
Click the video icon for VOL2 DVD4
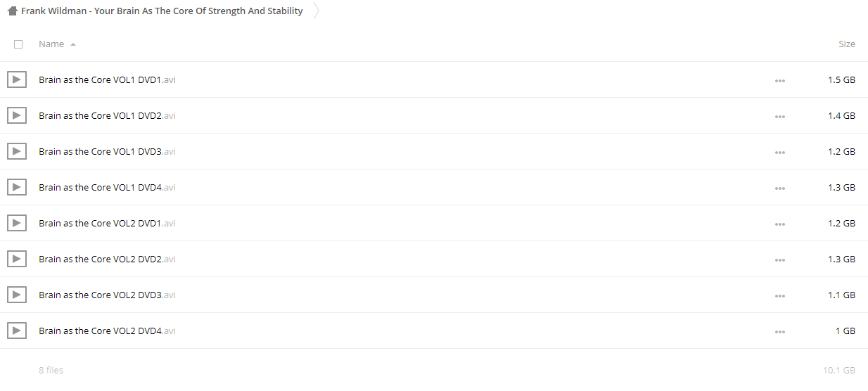tap(17, 331)
